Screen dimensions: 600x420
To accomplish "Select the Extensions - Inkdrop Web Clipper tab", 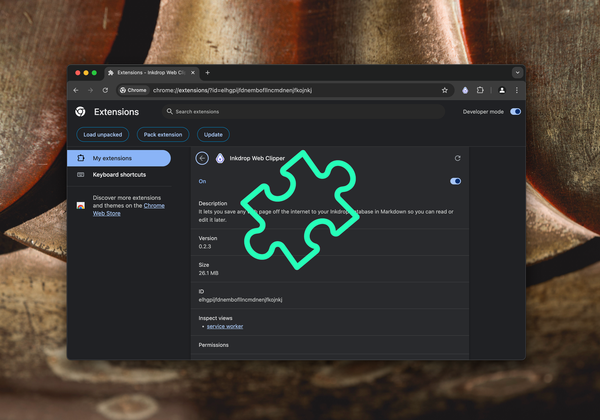I will tap(152, 73).
